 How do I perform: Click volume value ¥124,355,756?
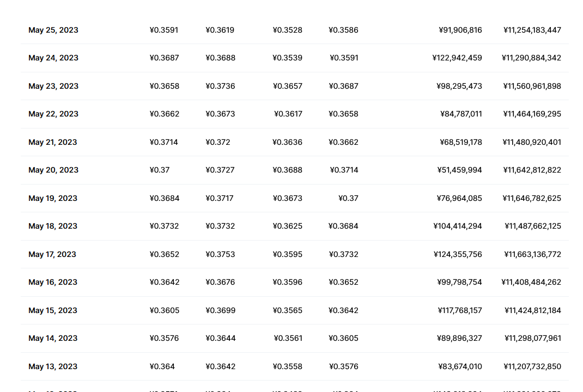(x=458, y=254)
